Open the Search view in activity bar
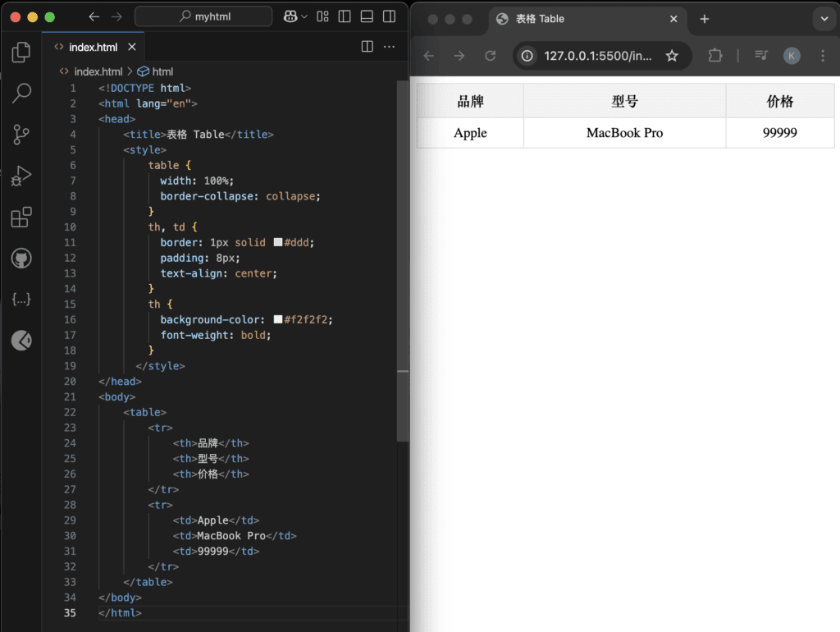Screen dimensions: 840x632 pos(21,93)
